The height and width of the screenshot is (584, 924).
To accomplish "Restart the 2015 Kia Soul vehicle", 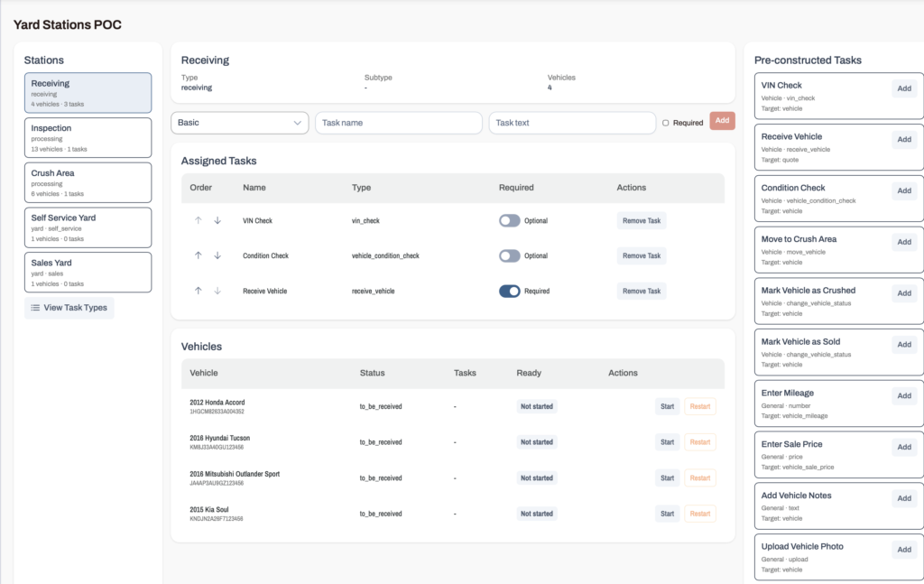I will point(699,514).
